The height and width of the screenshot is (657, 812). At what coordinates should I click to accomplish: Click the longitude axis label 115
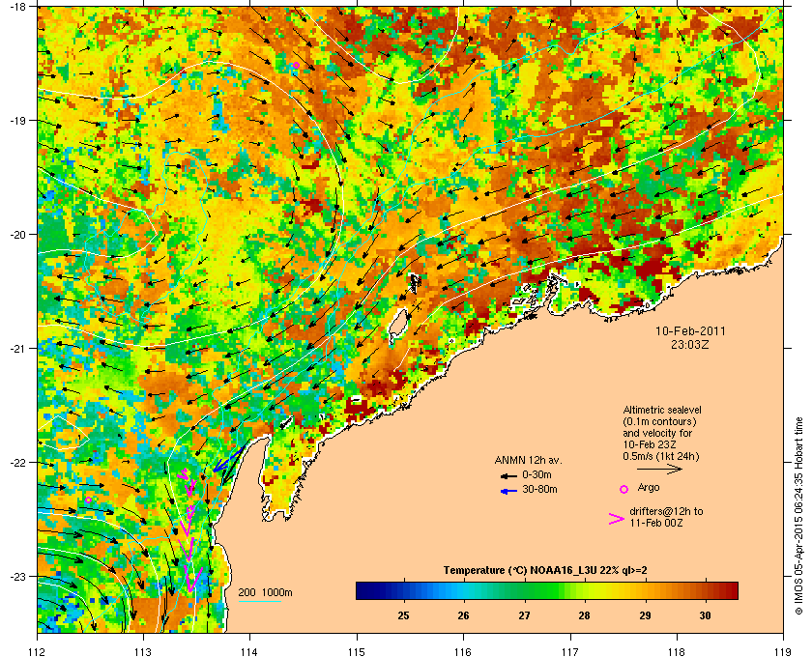357,651
